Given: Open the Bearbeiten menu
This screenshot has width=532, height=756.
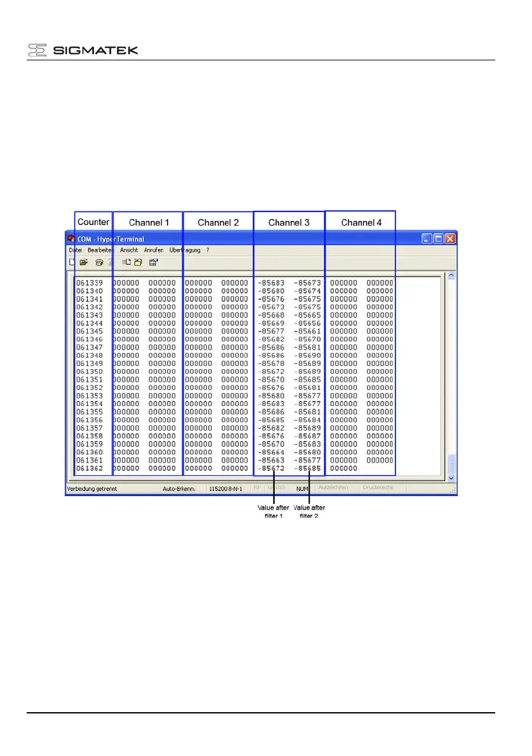Looking at the screenshot, I should click(x=100, y=250).
